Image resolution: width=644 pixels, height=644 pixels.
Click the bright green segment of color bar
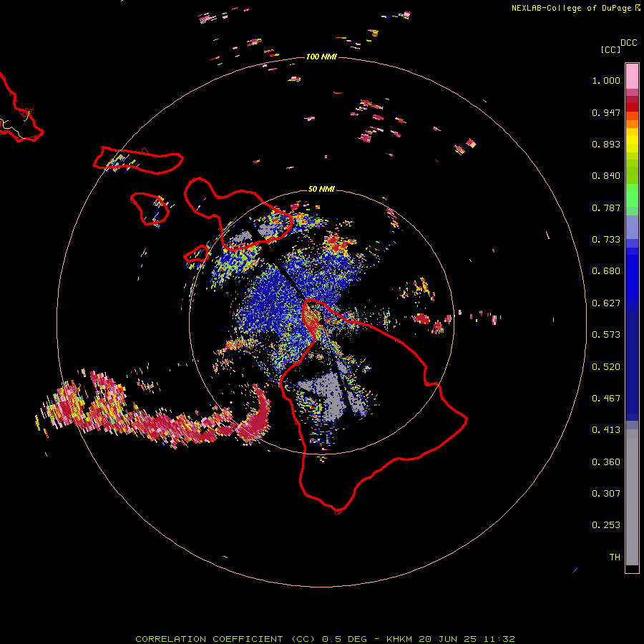tap(632, 195)
